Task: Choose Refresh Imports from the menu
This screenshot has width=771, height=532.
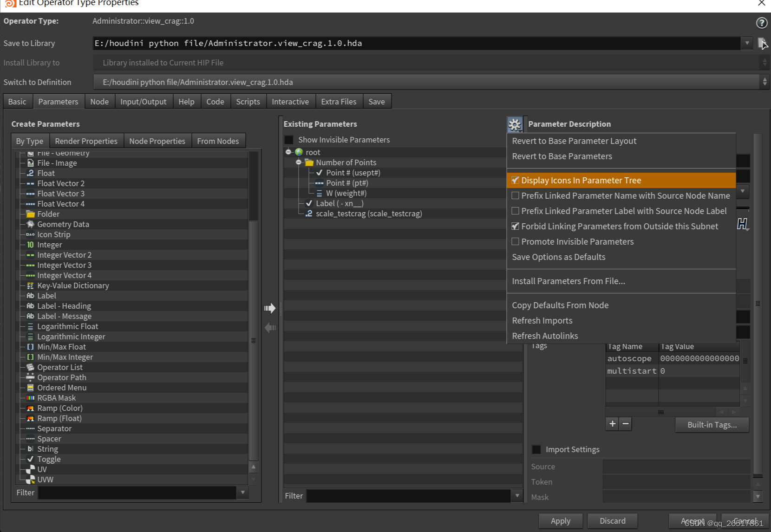Action: click(542, 320)
